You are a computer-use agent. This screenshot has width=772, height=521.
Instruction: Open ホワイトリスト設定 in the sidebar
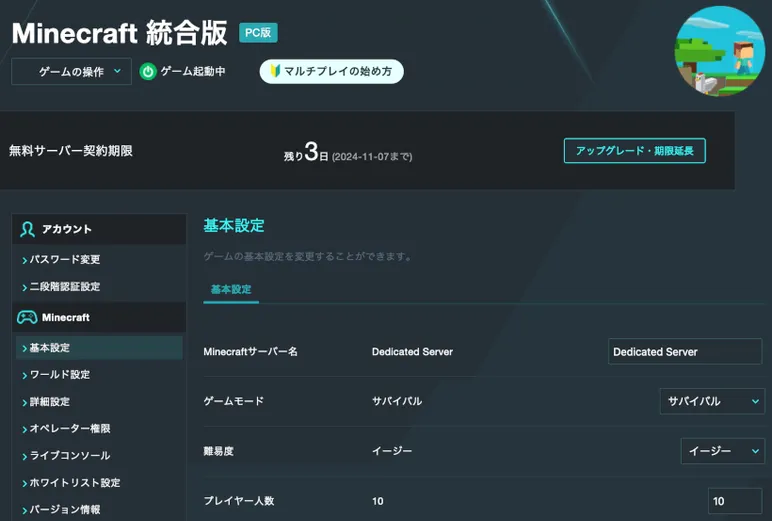coord(74,483)
